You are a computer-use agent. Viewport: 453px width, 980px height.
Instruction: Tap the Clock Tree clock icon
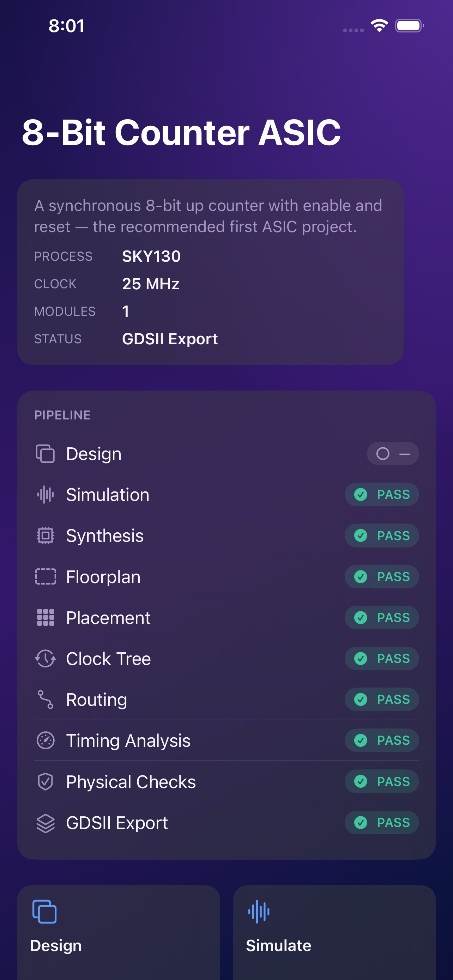tap(45, 659)
